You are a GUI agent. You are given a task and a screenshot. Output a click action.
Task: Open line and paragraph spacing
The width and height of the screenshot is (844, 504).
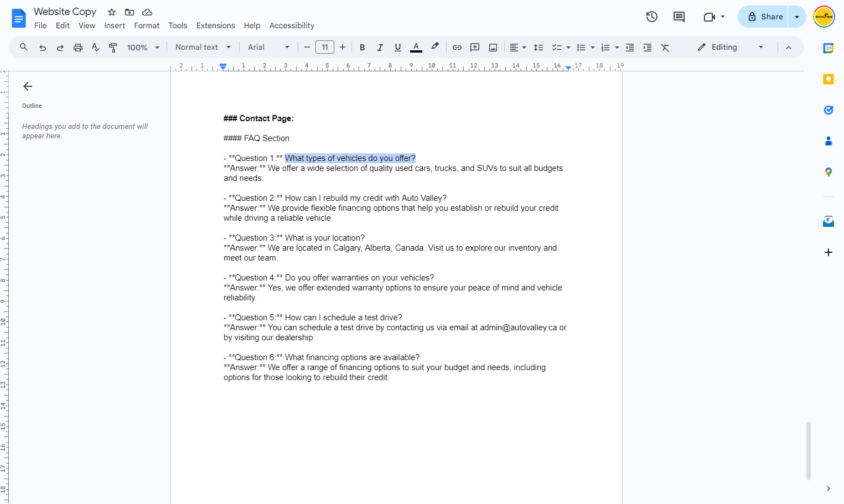(538, 48)
